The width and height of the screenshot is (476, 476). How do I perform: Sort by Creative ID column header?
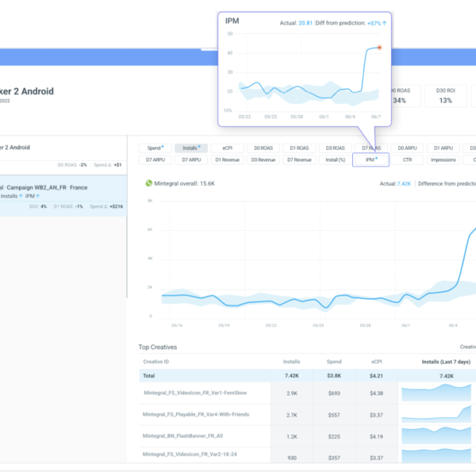156,362
